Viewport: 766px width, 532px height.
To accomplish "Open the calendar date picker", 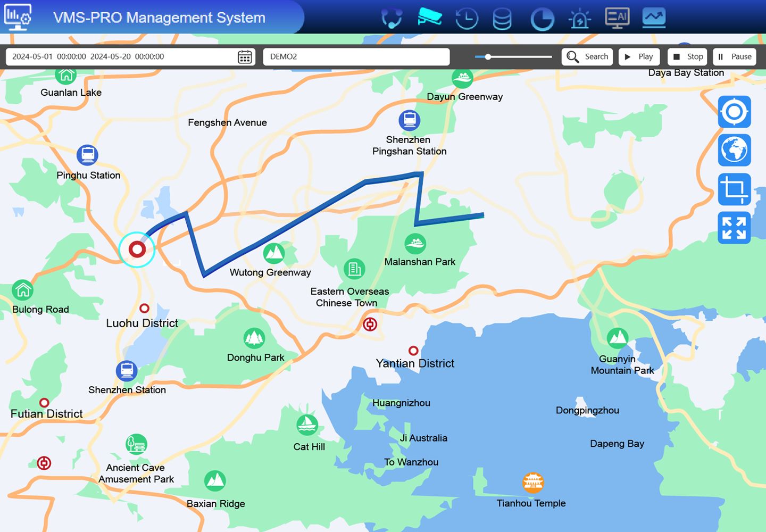I will click(x=244, y=56).
